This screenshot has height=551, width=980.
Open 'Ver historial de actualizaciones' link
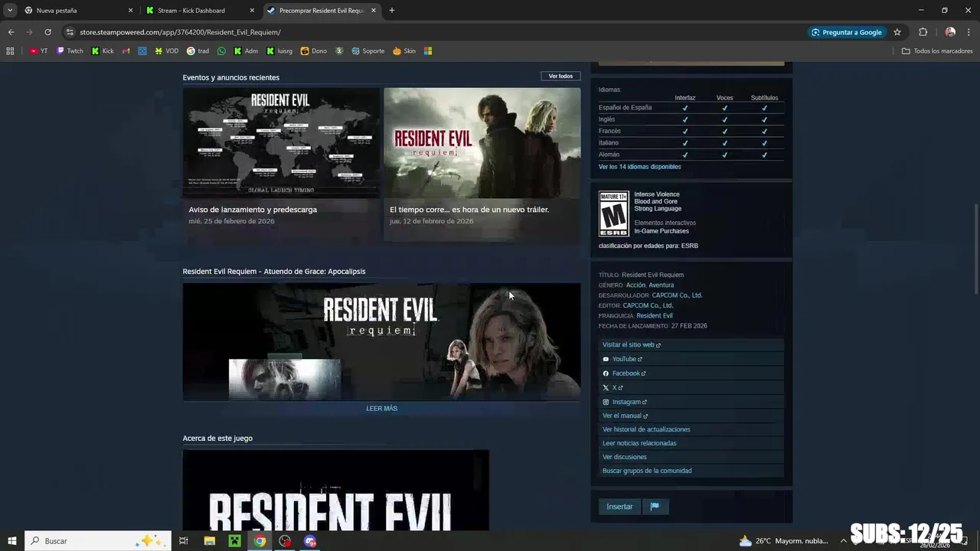tap(646, 429)
